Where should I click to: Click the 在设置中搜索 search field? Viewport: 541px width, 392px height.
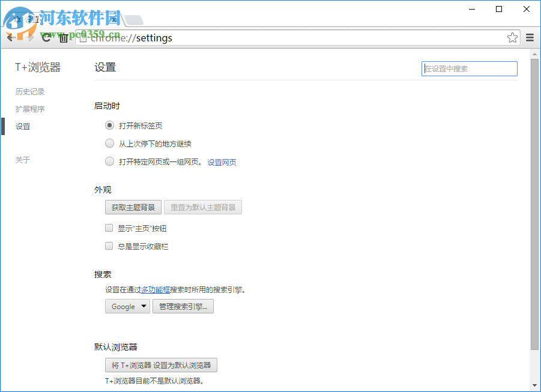tap(469, 68)
